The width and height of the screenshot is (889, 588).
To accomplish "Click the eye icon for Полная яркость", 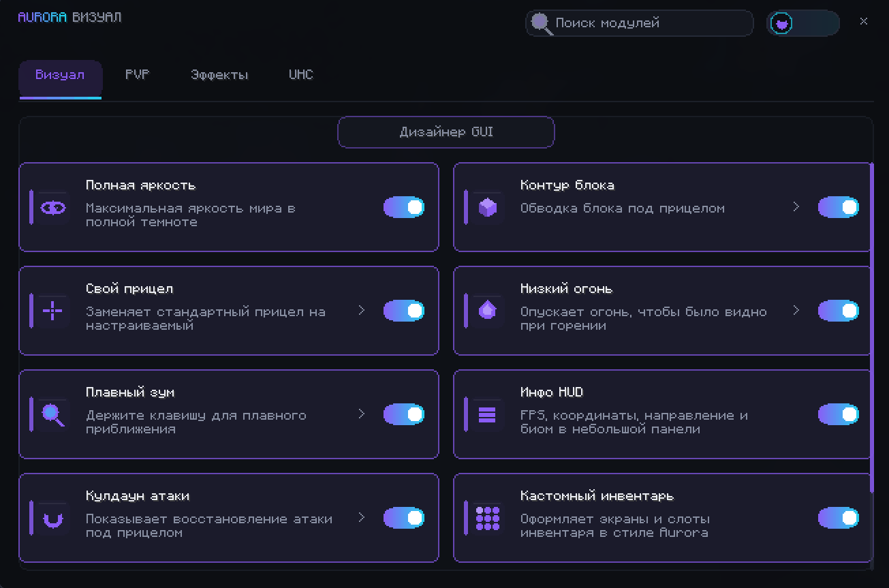I will [x=53, y=208].
